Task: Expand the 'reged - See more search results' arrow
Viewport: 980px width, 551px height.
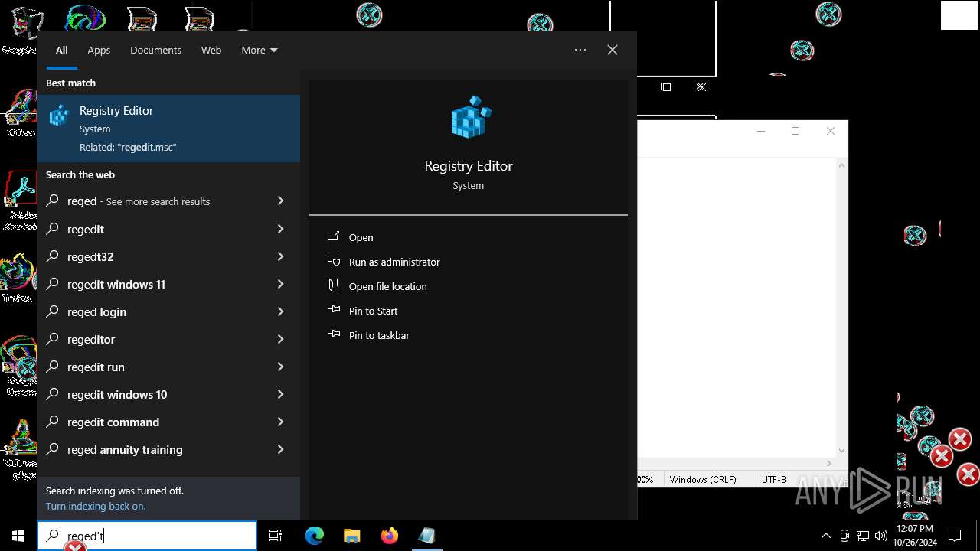Action: pyautogui.click(x=280, y=201)
